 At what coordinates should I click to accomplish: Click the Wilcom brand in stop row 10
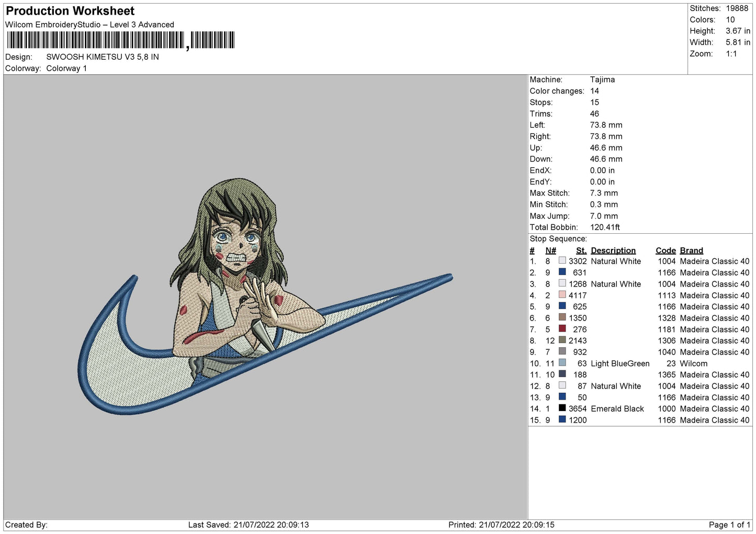(693, 363)
